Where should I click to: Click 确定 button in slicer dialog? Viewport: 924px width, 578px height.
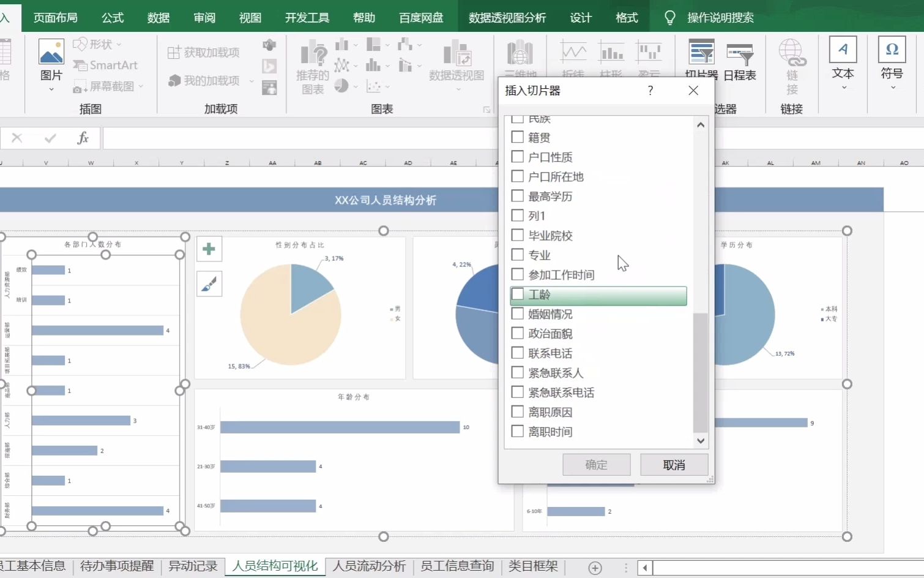coord(597,465)
